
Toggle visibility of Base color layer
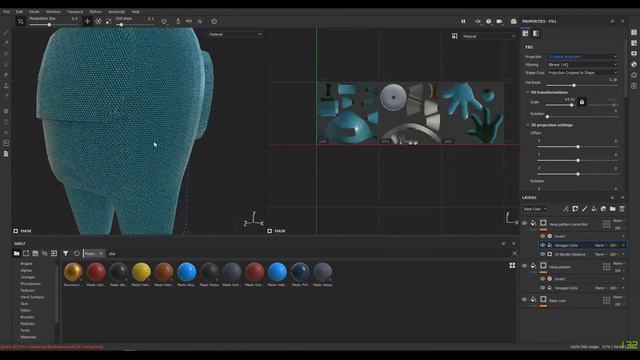click(524, 300)
